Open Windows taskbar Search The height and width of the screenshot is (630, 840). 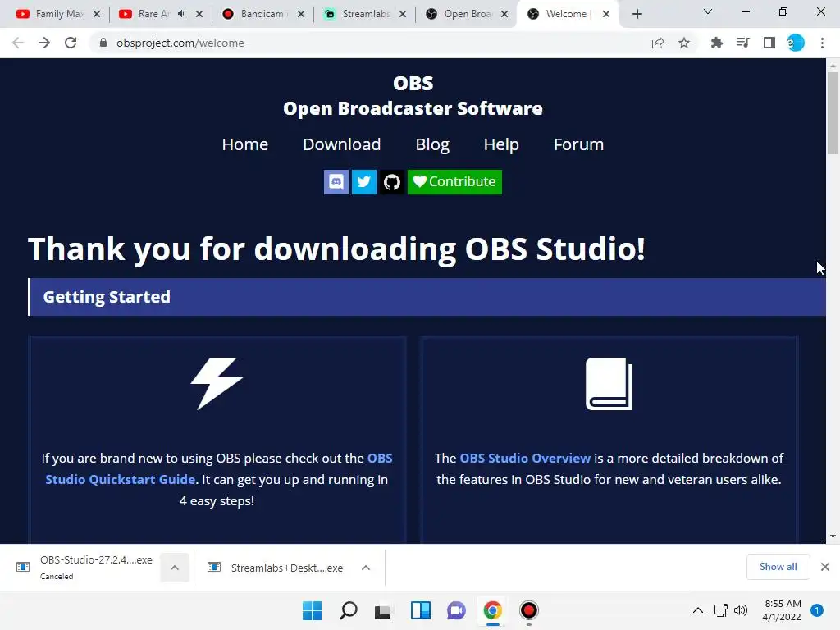tap(348, 610)
